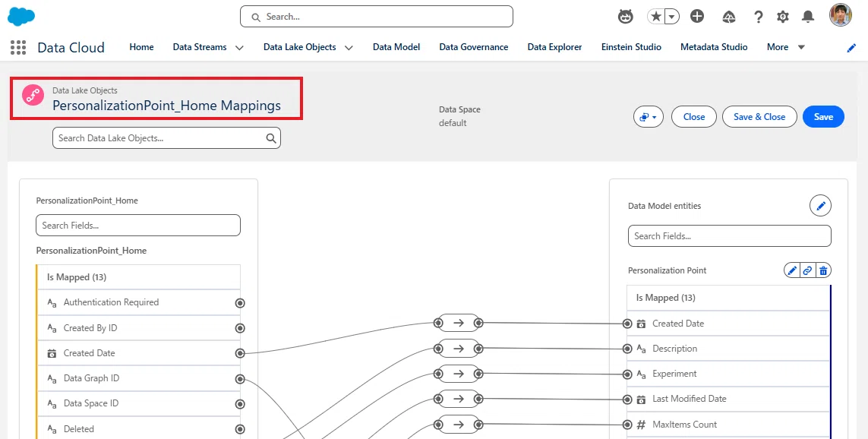Select the Data Space ID field row
This screenshot has height=439, width=868.
pyautogui.click(x=138, y=403)
